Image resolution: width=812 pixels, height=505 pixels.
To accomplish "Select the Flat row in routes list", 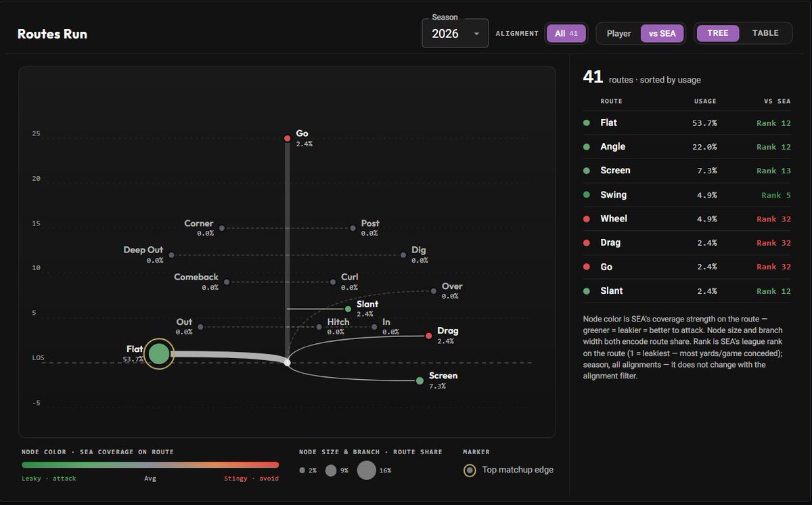I will pos(686,123).
